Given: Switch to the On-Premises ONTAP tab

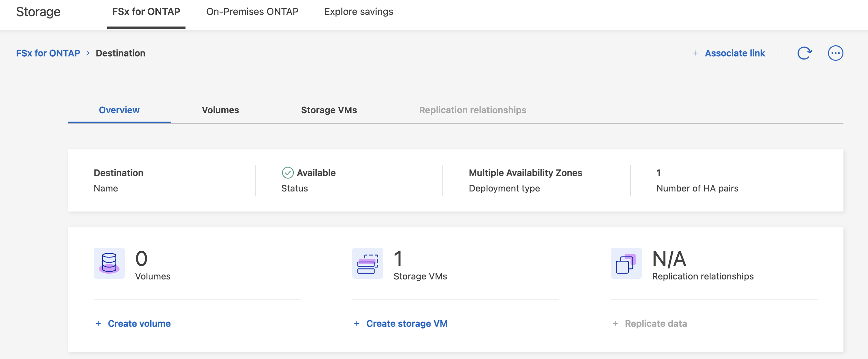Looking at the screenshot, I should [252, 11].
